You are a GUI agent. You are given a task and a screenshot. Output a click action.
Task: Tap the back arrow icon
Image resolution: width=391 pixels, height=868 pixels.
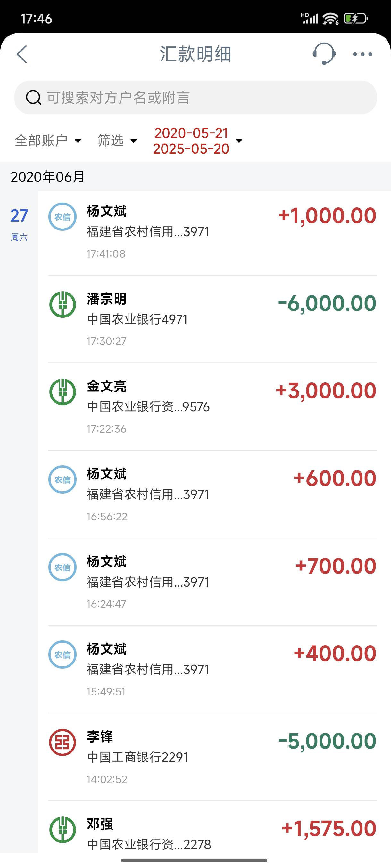click(22, 54)
